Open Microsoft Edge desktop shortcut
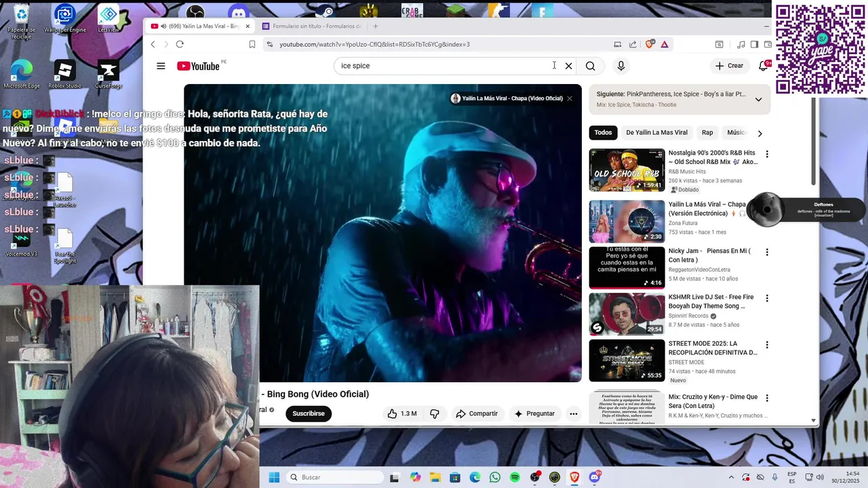Viewport: 868px width, 488px height. [22, 75]
